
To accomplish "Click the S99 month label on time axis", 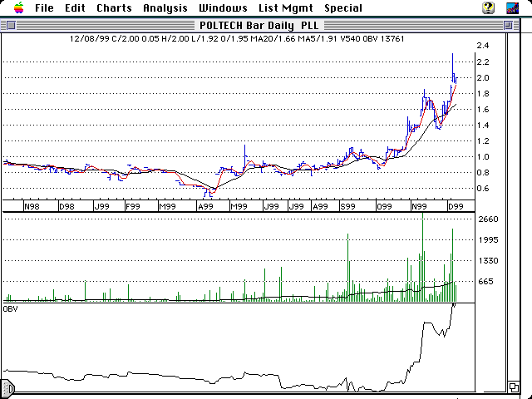I will click(347, 206).
